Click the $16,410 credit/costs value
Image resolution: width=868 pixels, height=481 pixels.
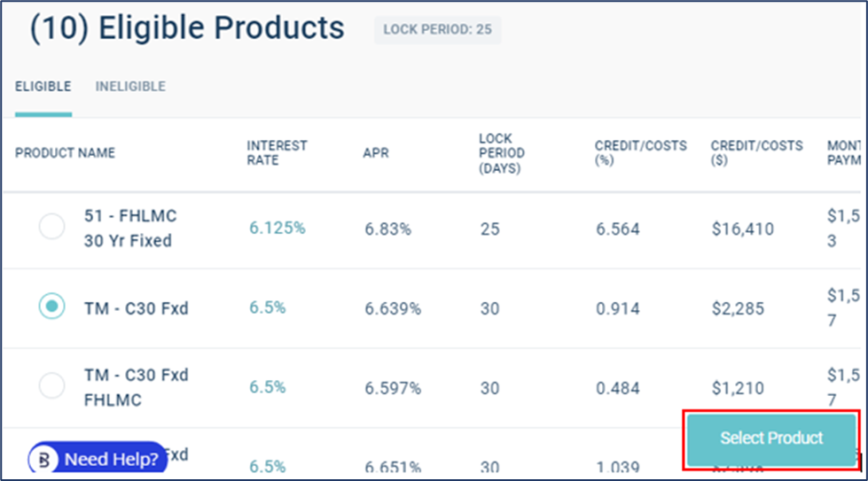[x=742, y=229]
